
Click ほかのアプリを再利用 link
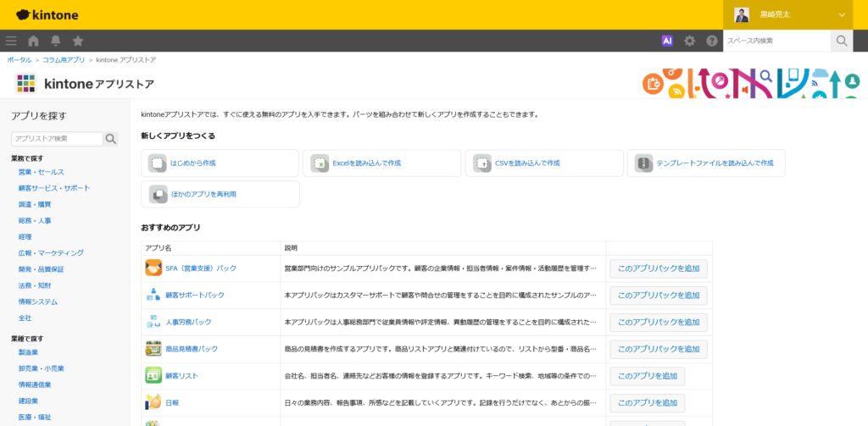click(x=203, y=194)
